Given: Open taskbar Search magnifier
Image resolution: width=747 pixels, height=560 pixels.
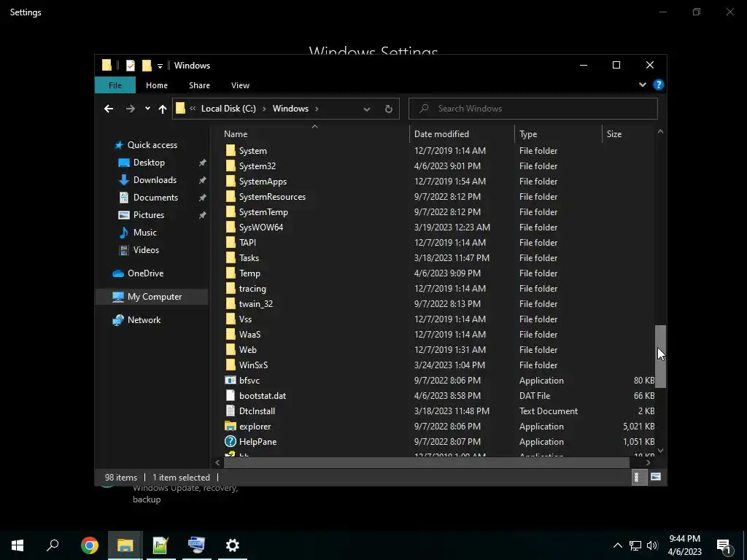Looking at the screenshot, I should click(53, 545).
